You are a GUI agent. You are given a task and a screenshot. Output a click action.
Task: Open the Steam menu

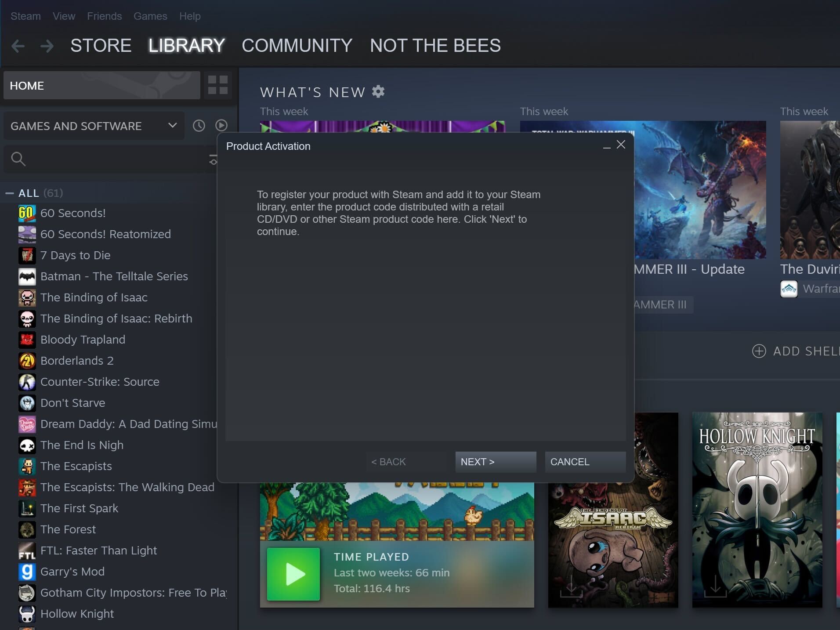pos(25,16)
